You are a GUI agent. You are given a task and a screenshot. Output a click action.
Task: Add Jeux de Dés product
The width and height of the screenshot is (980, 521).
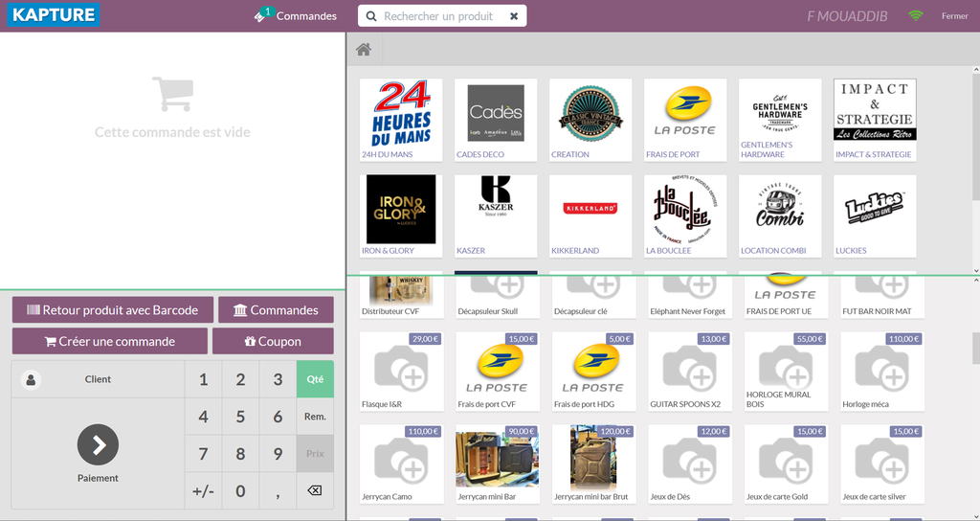coord(690,464)
